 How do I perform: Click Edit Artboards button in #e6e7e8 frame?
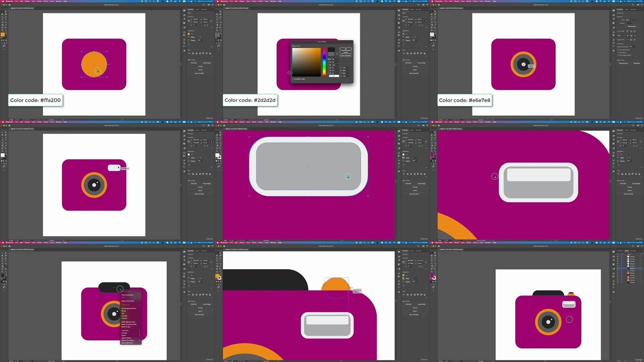click(632, 27)
